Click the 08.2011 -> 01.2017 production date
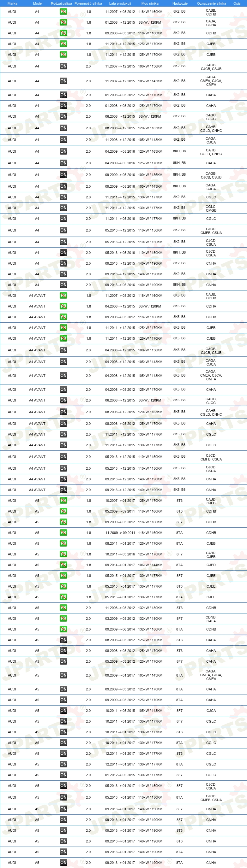 [x=120, y=543]
